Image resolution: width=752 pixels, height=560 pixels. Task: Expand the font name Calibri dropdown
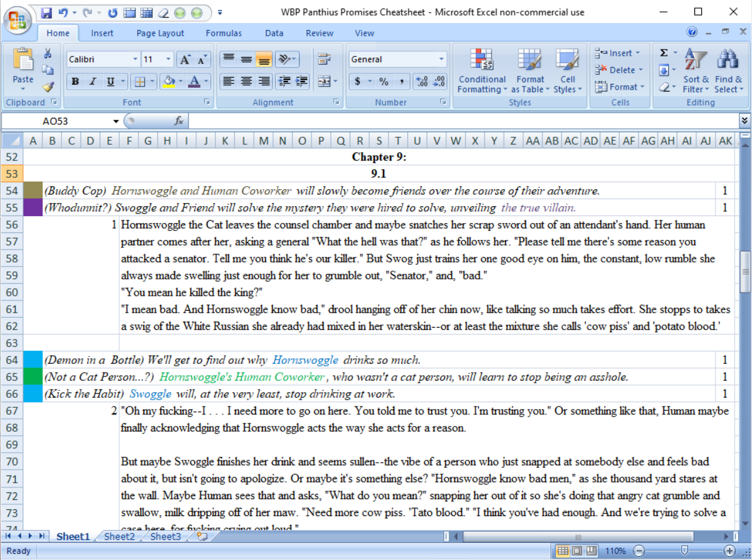pyautogui.click(x=135, y=60)
